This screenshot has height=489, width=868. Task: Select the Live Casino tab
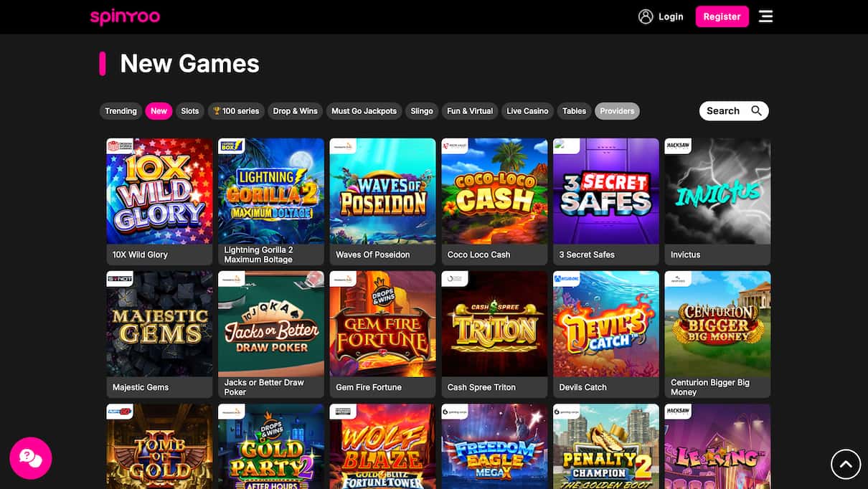(527, 111)
